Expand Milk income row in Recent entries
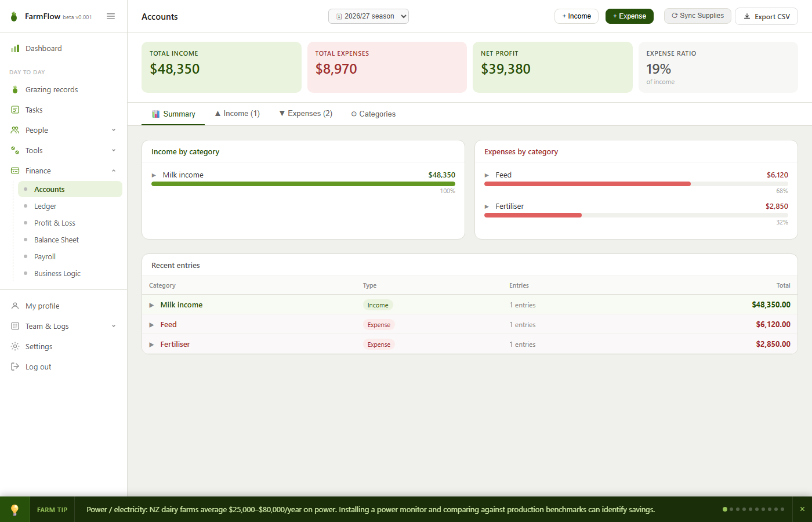The width and height of the screenshot is (812, 522). click(151, 305)
